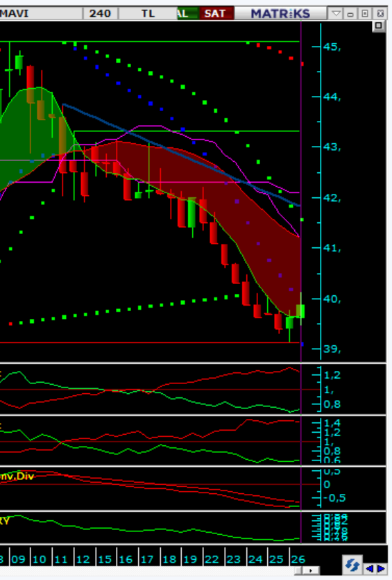Screen dimensions: 392x580
Task: Click the '15' date label on time axis
Action: coord(105,559)
